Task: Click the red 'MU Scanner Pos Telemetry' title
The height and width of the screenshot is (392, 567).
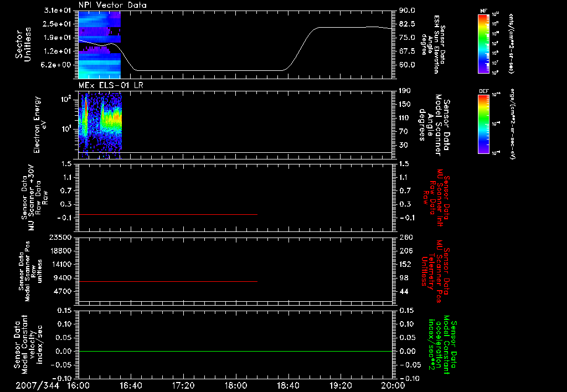Action: tap(435, 271)
